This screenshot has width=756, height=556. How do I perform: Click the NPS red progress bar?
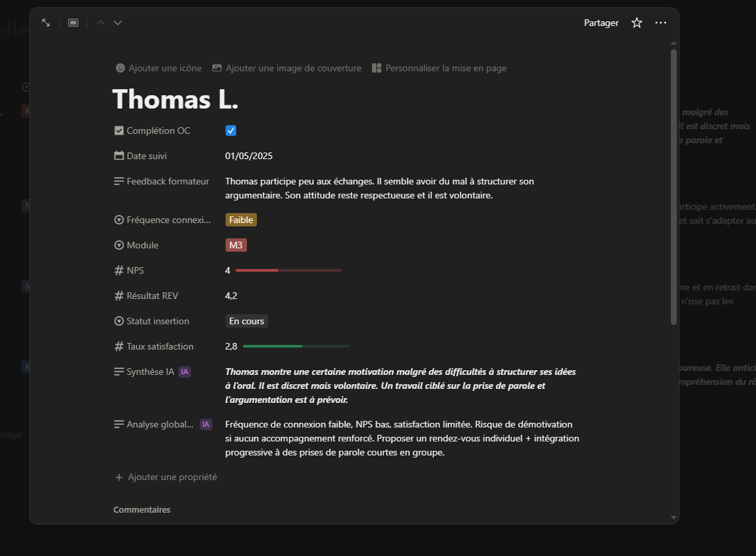pos(289,270)
